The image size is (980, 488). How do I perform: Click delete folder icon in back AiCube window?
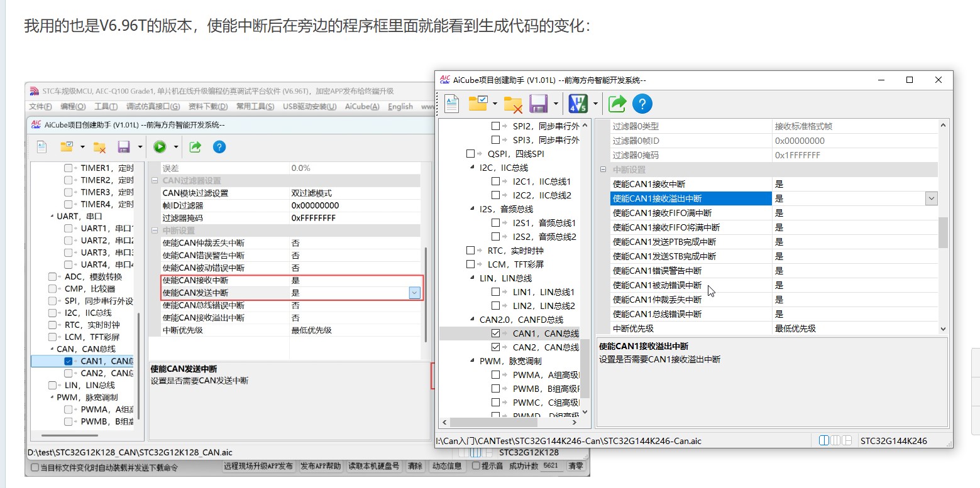tap(99, 147)
